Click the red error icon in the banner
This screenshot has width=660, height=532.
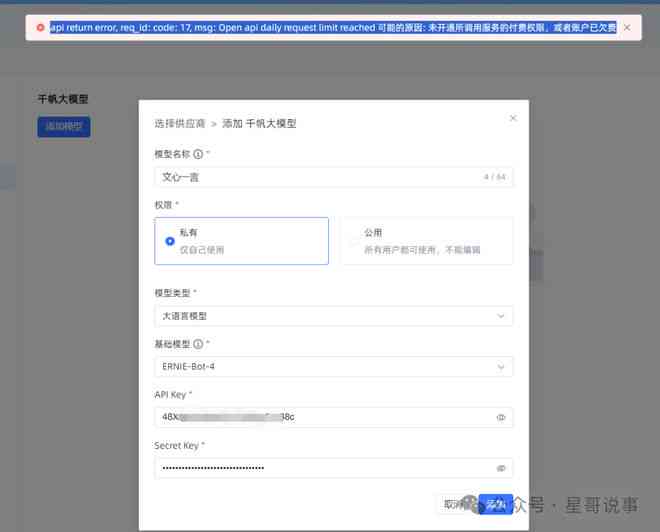(x=40, y=28)
